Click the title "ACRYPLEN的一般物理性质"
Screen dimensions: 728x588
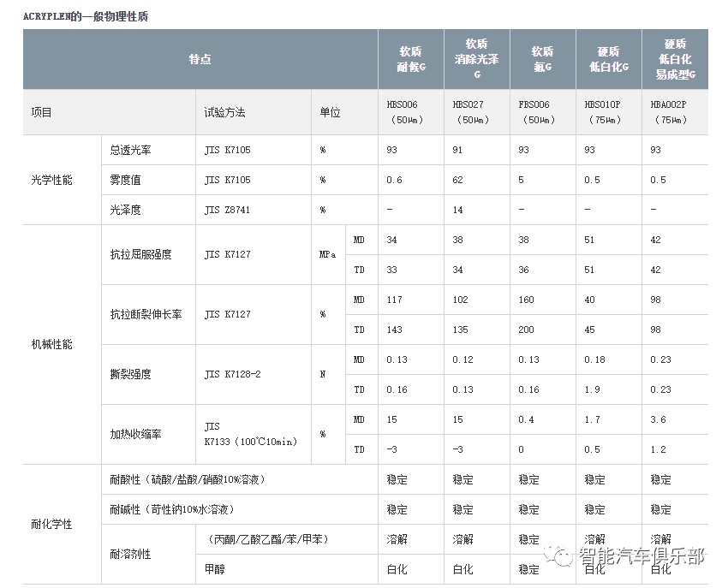pos(86,17)
